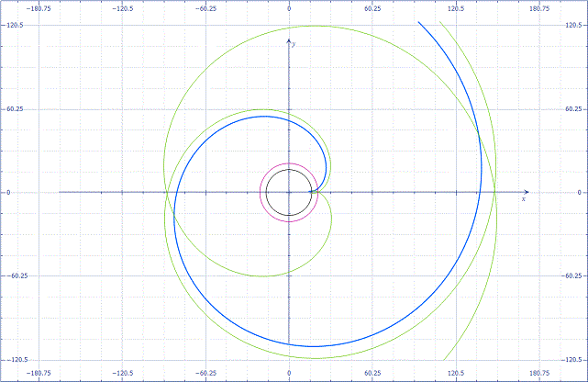Click the x axis letter label

tap(524, 199)
